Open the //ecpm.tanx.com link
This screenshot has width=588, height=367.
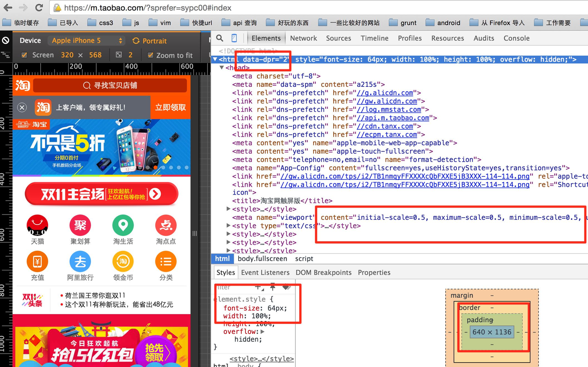(387, 135)
